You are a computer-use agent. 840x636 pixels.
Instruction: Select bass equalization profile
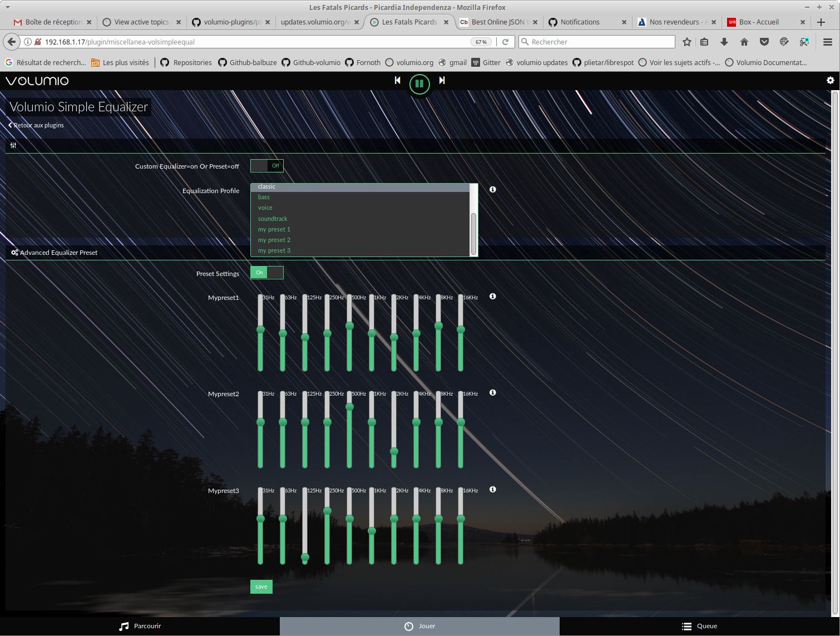point(360,197)
